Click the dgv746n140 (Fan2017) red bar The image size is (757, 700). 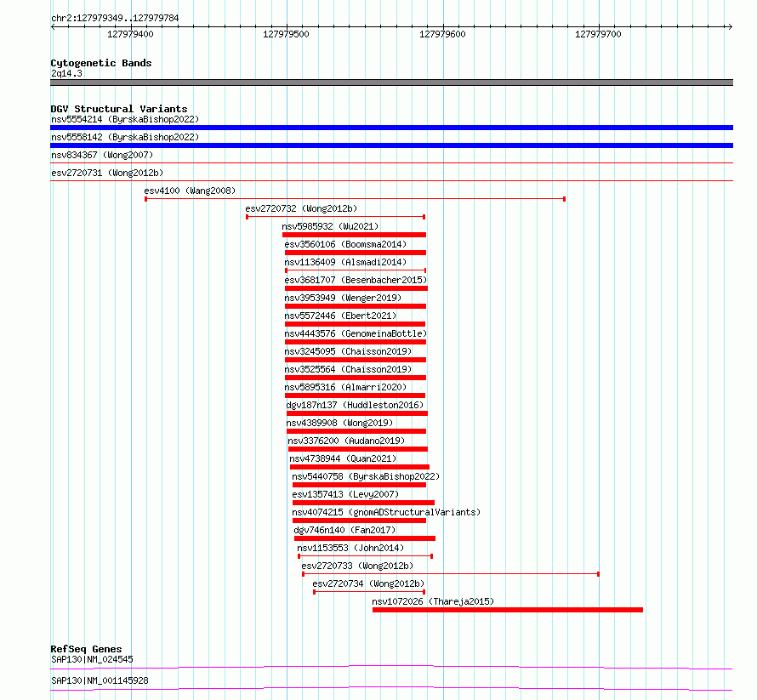point(365,538)
